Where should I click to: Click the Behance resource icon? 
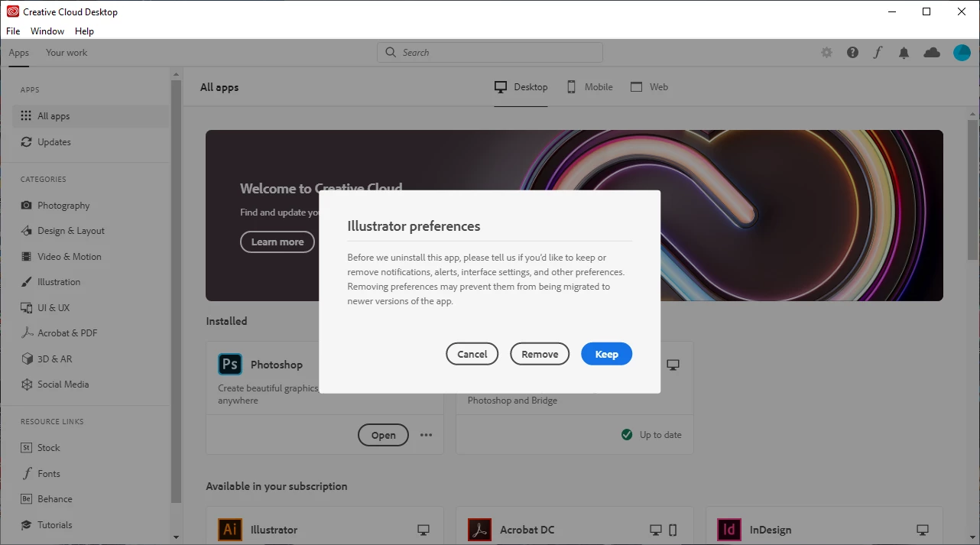click(x=27, y=499)
